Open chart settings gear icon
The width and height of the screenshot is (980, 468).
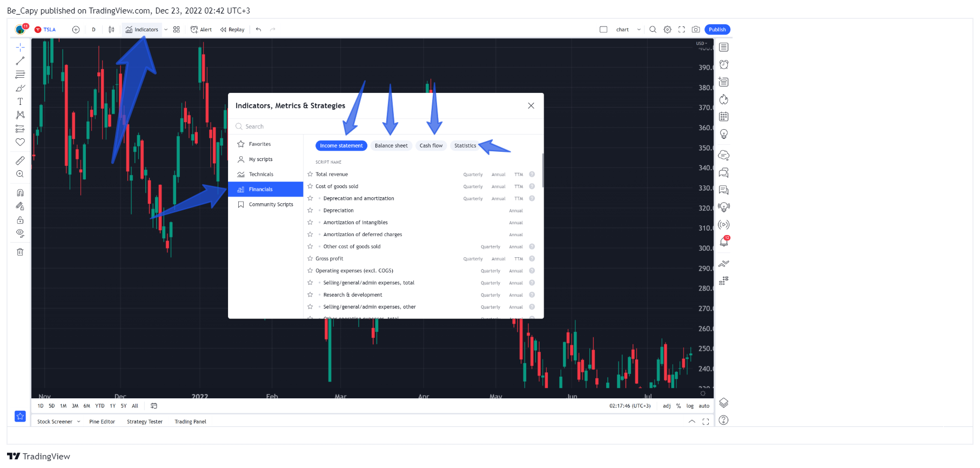click(x=668, y=30)
